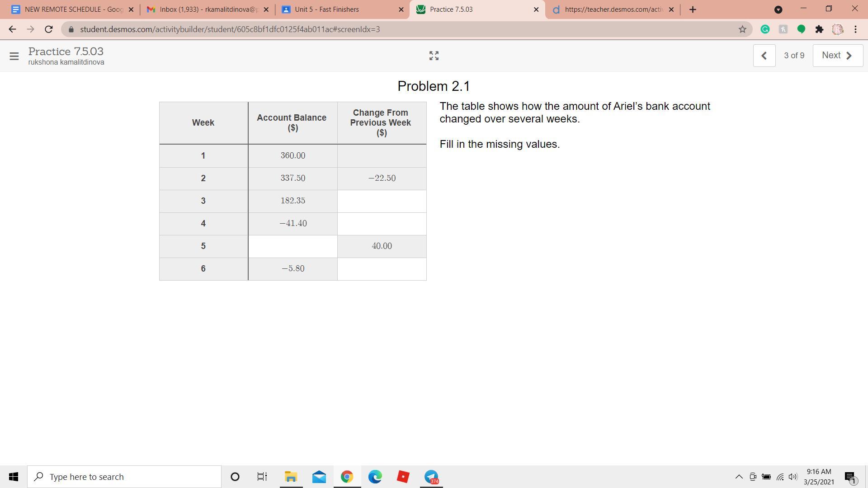Open Telegram from the taskbar
The image size is (868, 488).
pos(431,477)
